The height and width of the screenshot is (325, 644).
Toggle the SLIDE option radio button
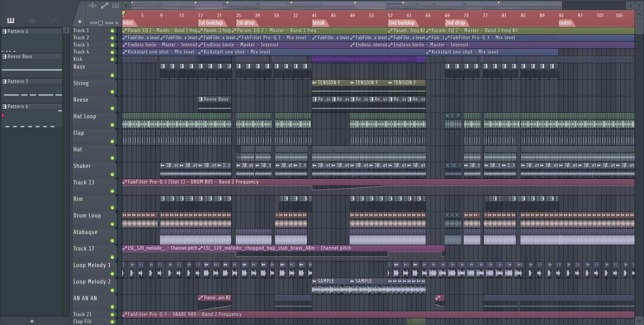click(x=117, y=23)
